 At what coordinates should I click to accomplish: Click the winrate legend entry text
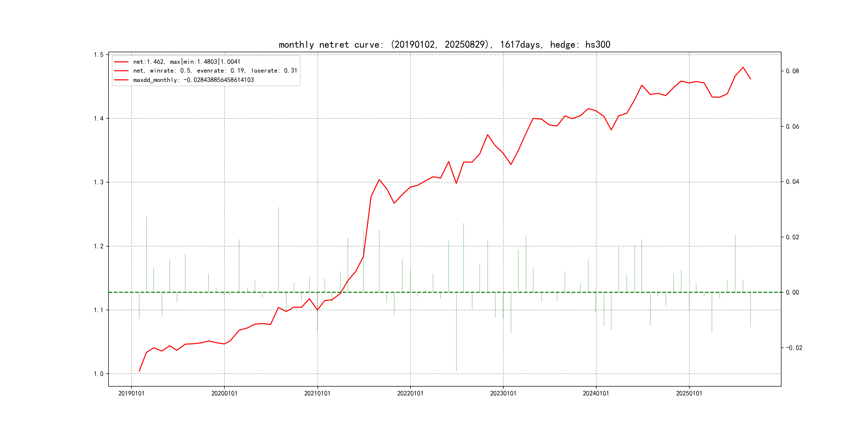(x=215, y=71)
